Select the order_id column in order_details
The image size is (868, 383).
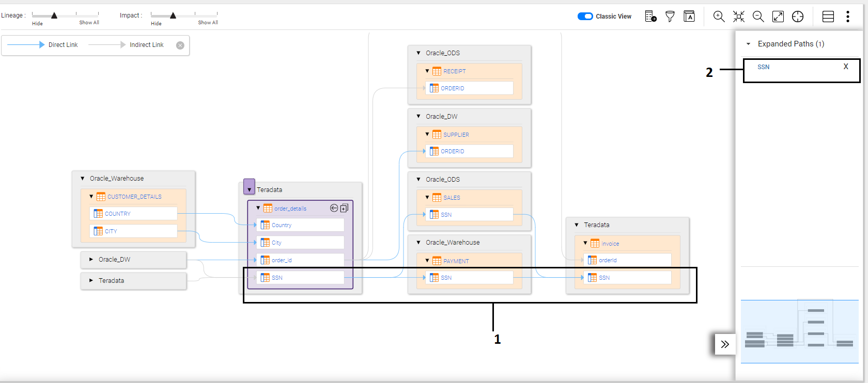[300, 260]
